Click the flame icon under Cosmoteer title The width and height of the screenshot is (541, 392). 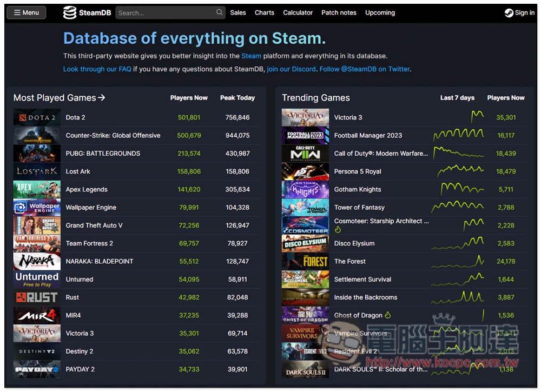click(x=338, y=230)
